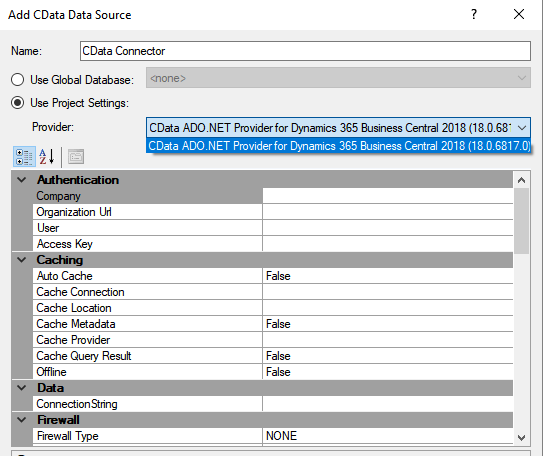The height and width of the screenshot is (456, 543).
Task: Select the Cache Connection property
Action: tap(148, 292)
